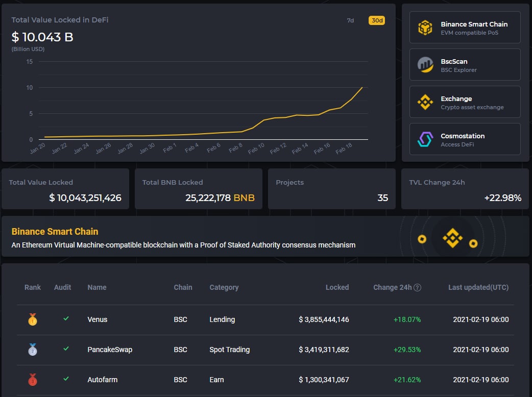This screenshot has width=532, height=397.
Task: Click the audit checkmark for Venus
Action: (x=66, y=319)
